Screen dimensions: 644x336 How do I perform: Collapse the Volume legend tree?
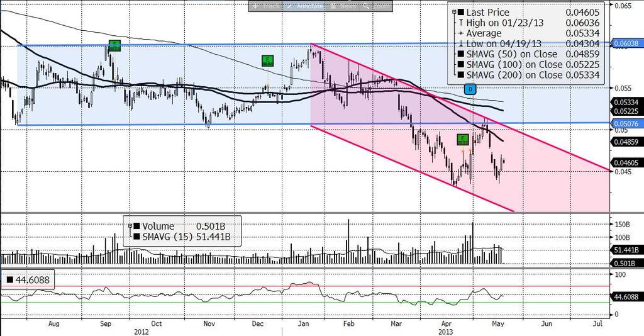coord(130,226)
